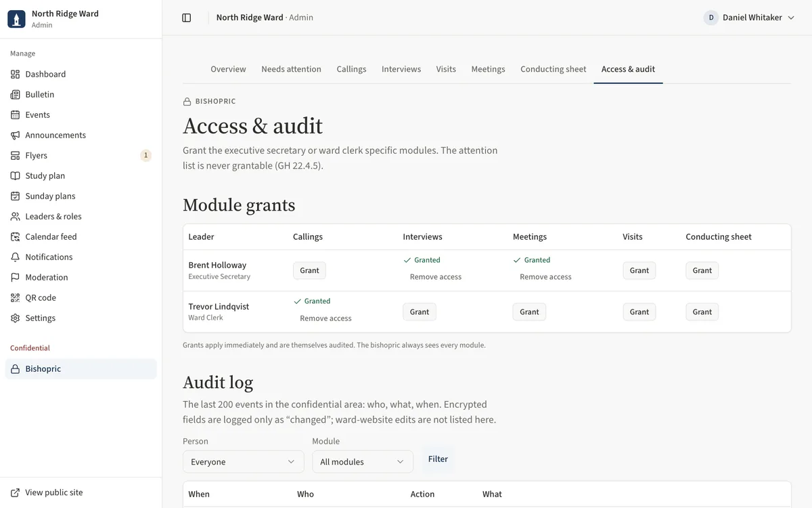Click the Trevor Lindqvist leader name
The width and height of the screenshot is (812, 508).
point(219,306)
